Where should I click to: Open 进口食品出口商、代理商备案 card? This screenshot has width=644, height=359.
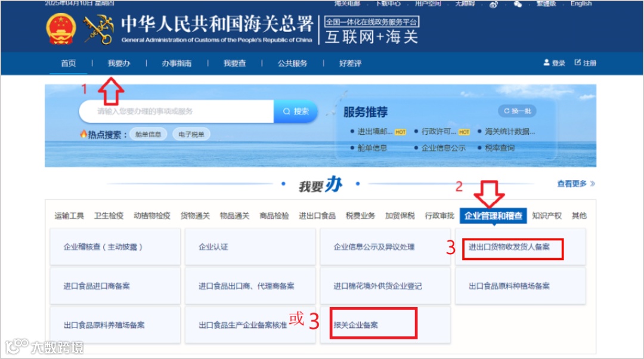(x=250, y=286)
